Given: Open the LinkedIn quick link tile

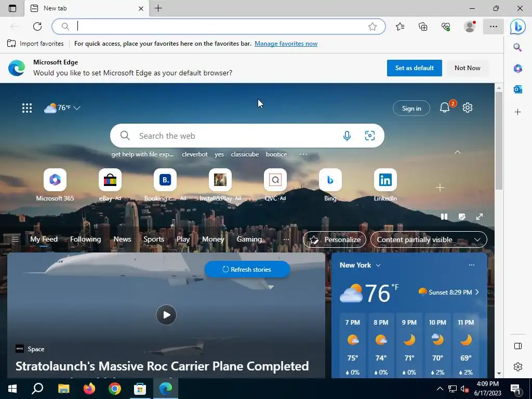Looking at the screenshot, I should click(x=385, y=185).
